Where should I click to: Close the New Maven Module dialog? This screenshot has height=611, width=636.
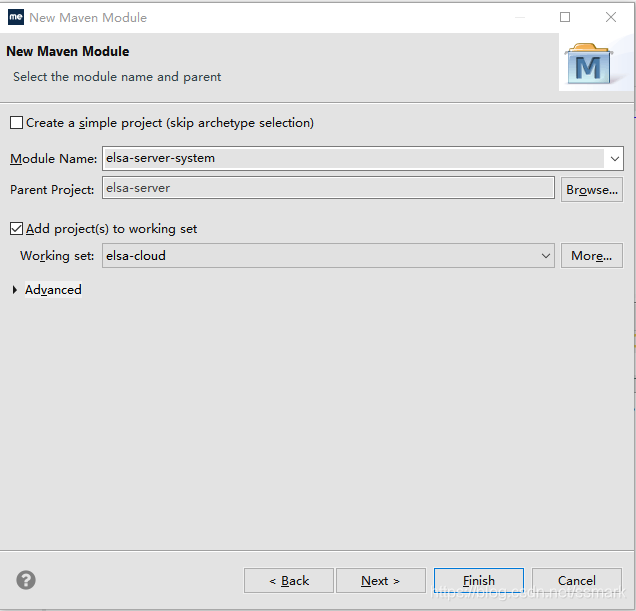point(611,17)
